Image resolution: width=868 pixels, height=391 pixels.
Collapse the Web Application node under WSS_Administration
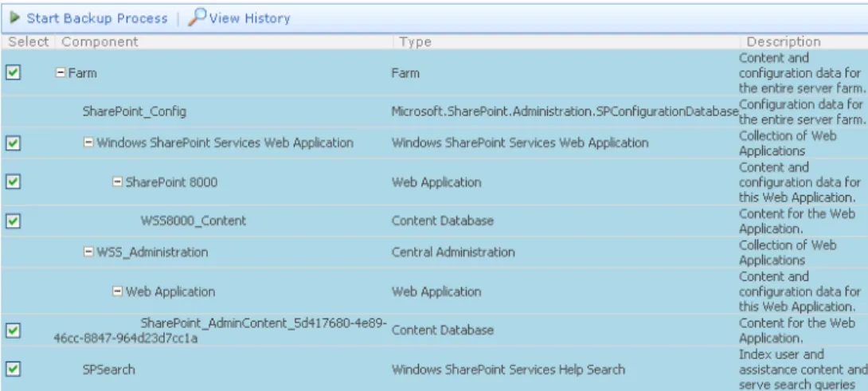click(117, 291)
